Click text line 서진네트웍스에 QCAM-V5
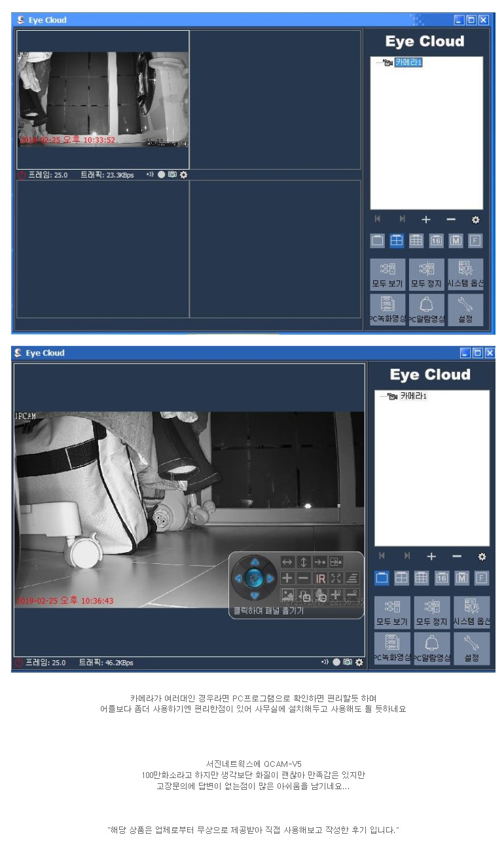504x856 pixels. [253, 764]
